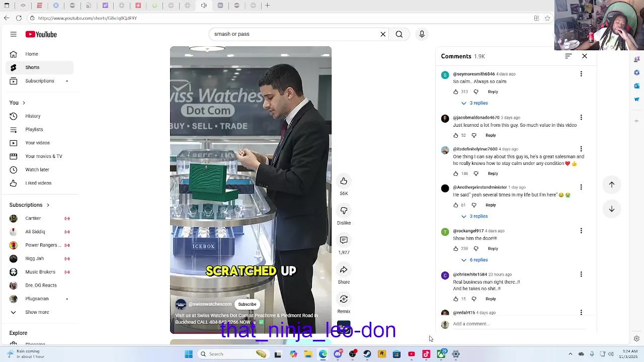Click the Shorts video player
This screenshot has height=362, width=644.
point(251,190)
